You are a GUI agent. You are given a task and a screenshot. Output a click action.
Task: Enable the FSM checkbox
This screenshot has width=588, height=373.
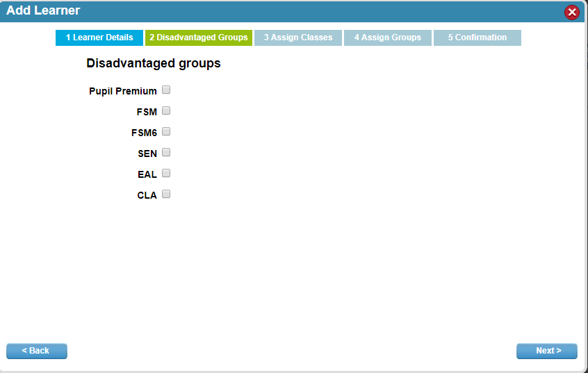(166, 110)
